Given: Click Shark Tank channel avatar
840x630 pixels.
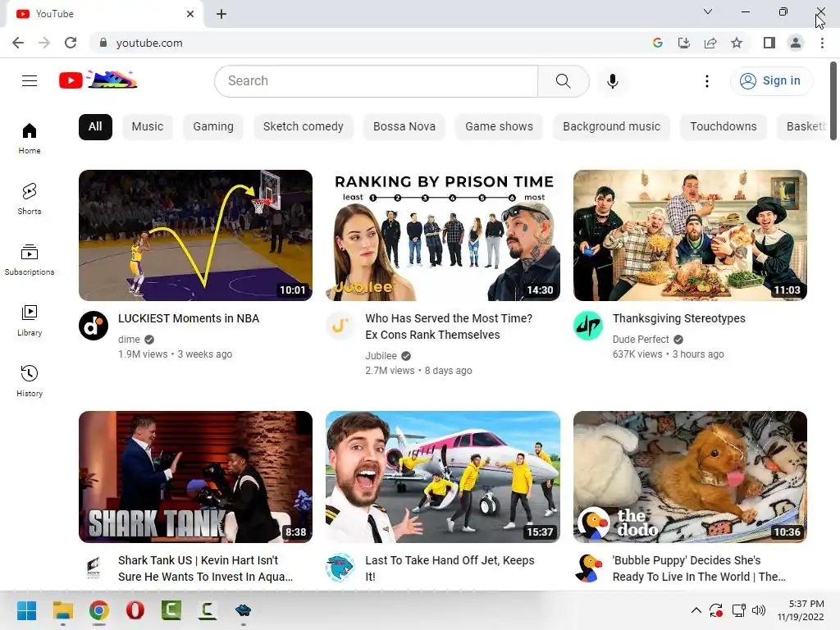Looking at the screenshot, I should (x=94, y=568).
